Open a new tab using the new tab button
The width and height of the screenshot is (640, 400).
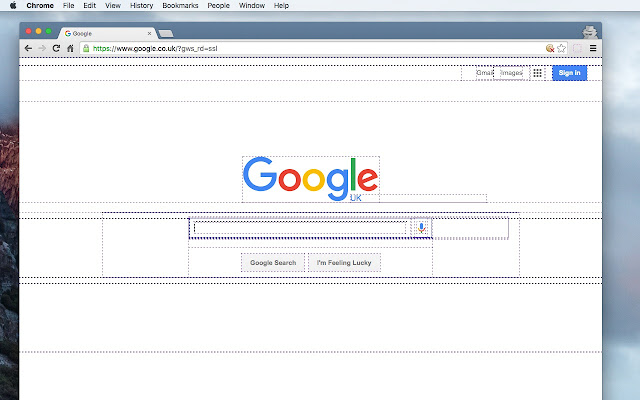[166, 33]
